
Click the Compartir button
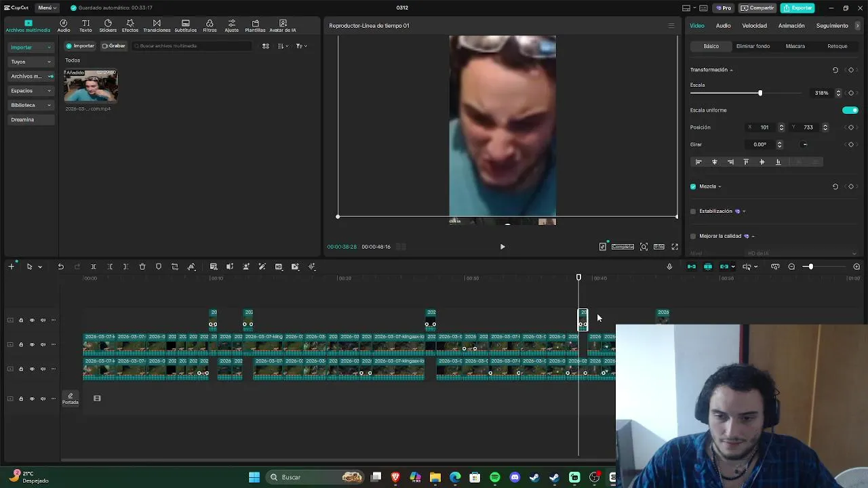[x=757, y=8]
